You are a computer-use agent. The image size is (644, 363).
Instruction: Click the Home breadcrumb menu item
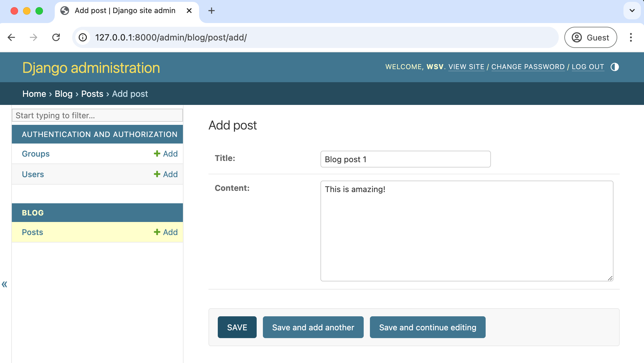pyautogui.click(x=34, y=94)
